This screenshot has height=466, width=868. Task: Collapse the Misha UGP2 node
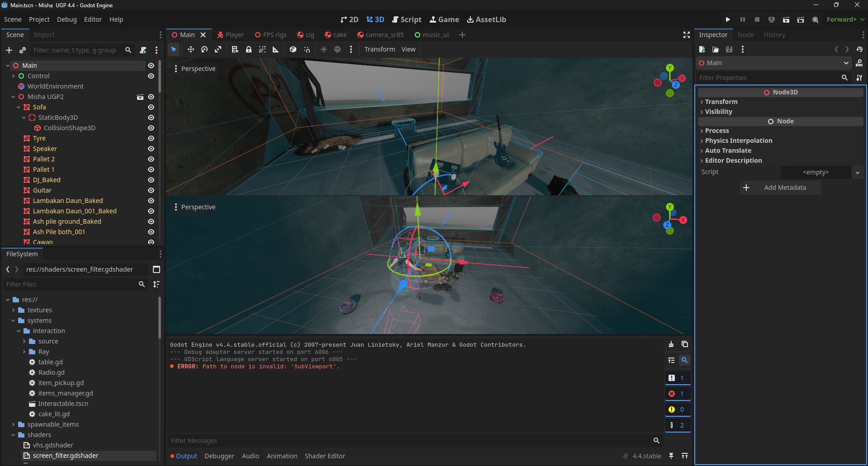pyautogui.click(x=13, y=97)
